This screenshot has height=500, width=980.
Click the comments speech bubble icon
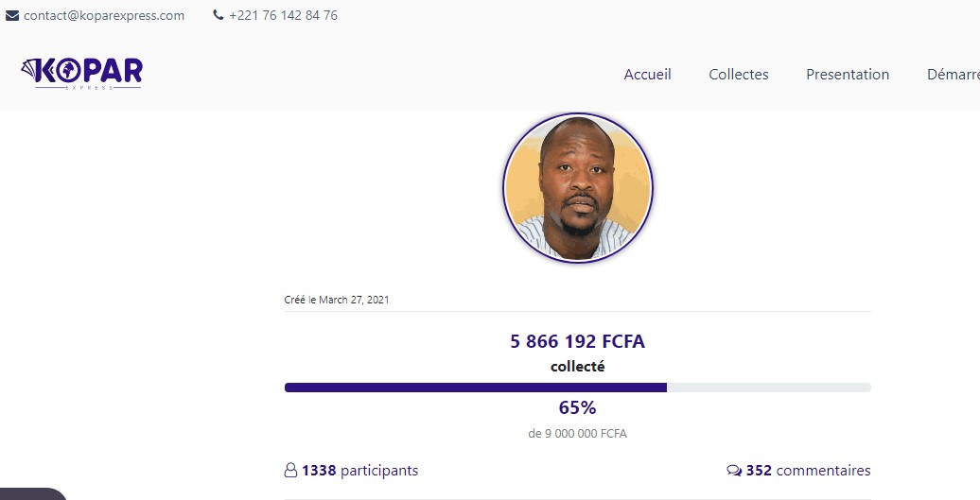(734, 471)
